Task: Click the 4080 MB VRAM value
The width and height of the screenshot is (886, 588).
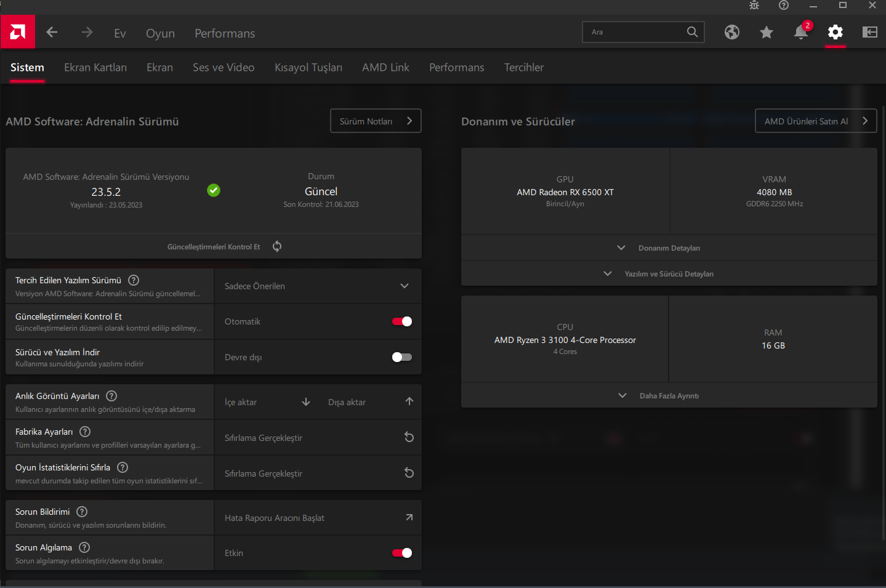Action: (x=774, y=192)
